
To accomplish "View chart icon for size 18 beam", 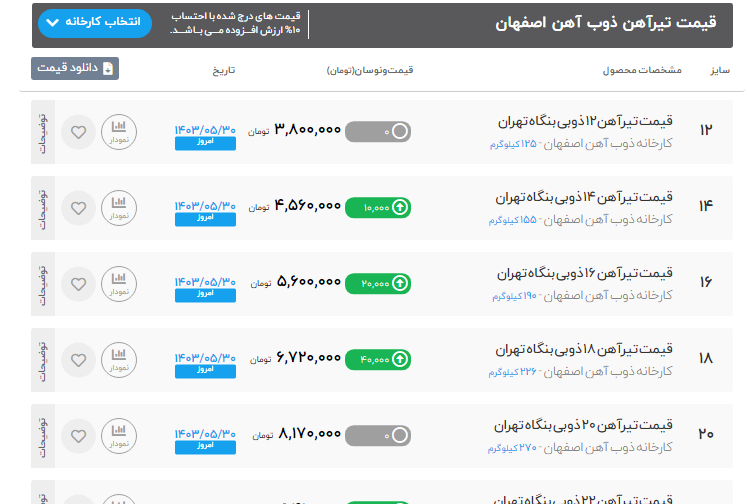I will (x=119, y=358).
